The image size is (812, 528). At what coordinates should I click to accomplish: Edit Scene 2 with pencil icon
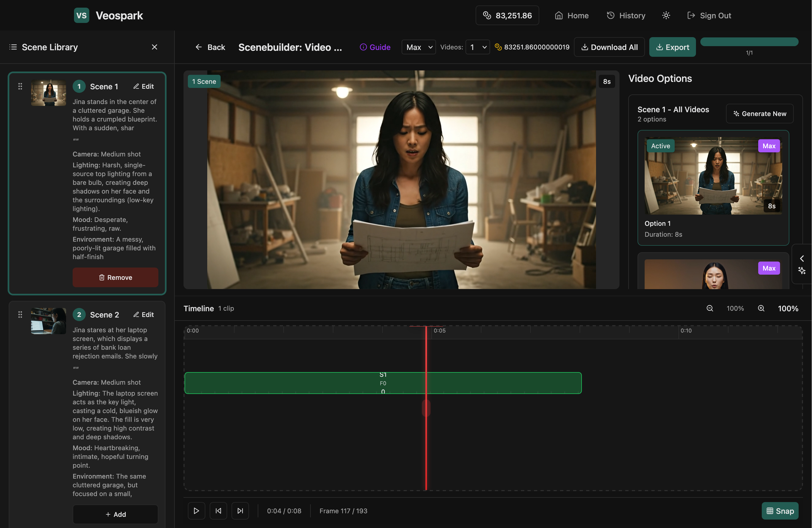coord(144,315)
